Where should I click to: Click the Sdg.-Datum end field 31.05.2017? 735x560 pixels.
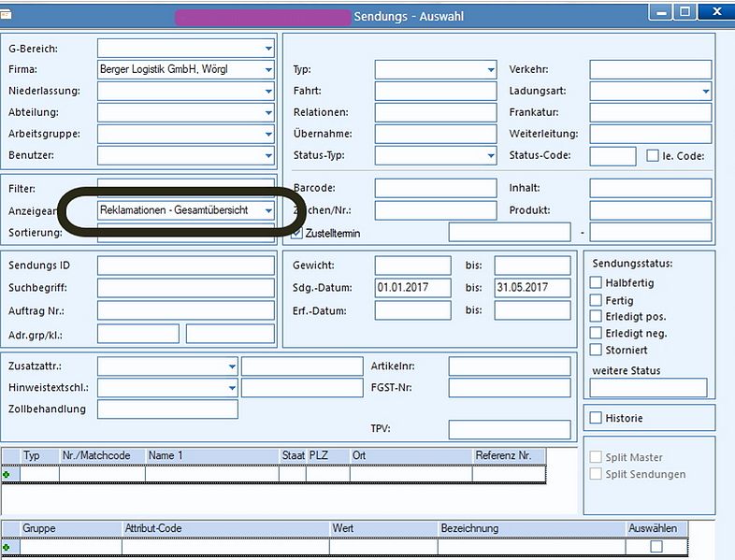(532, 288)
